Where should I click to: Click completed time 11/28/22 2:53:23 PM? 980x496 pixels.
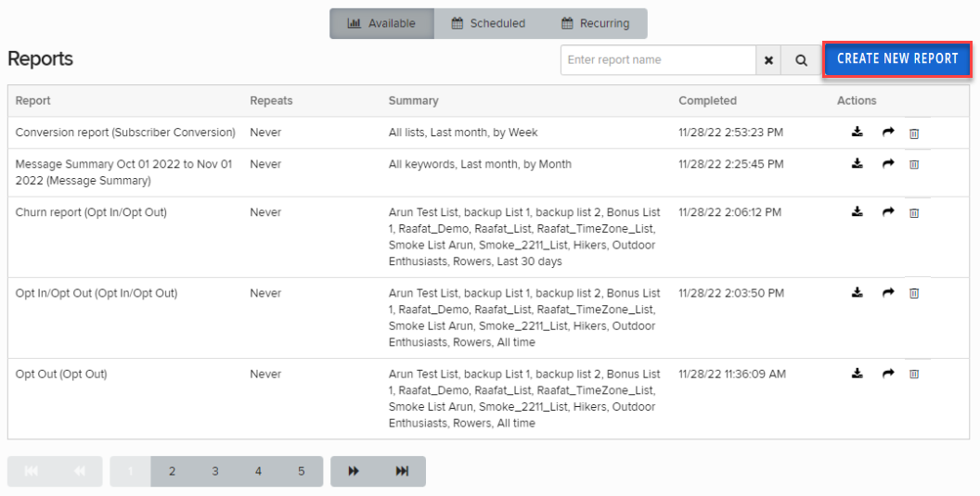pos(731,133)
